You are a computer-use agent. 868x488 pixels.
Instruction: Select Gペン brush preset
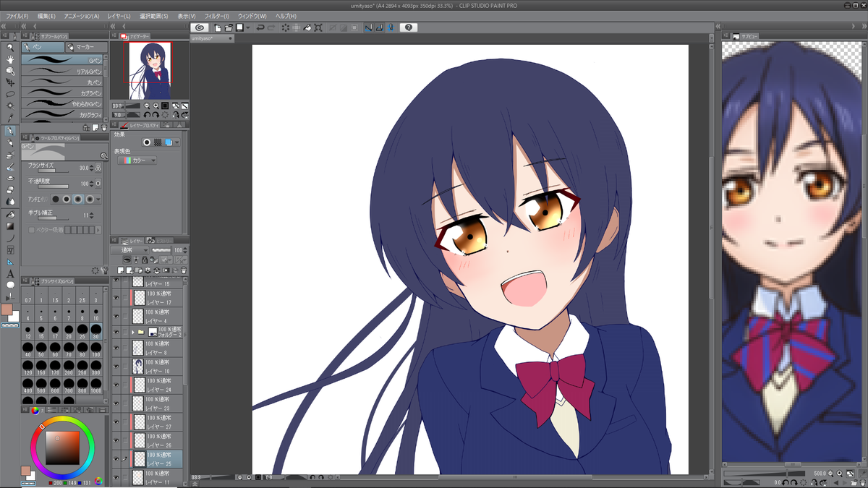tap(62, 59)
